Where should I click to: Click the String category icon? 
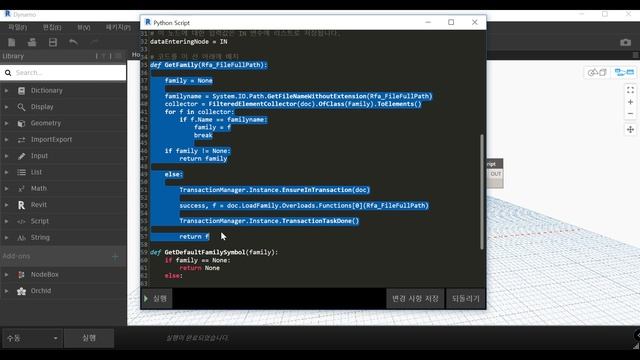tap(21, 238)
